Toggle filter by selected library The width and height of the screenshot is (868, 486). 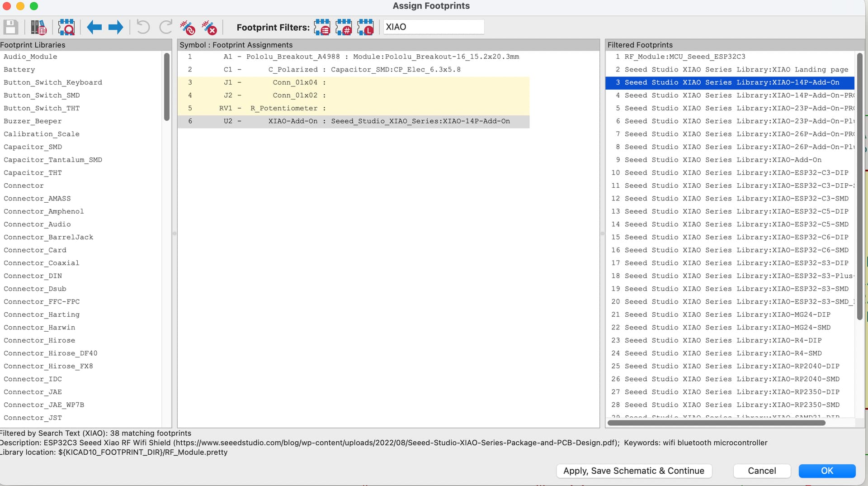pyautogui.click(x=365, y=27)
